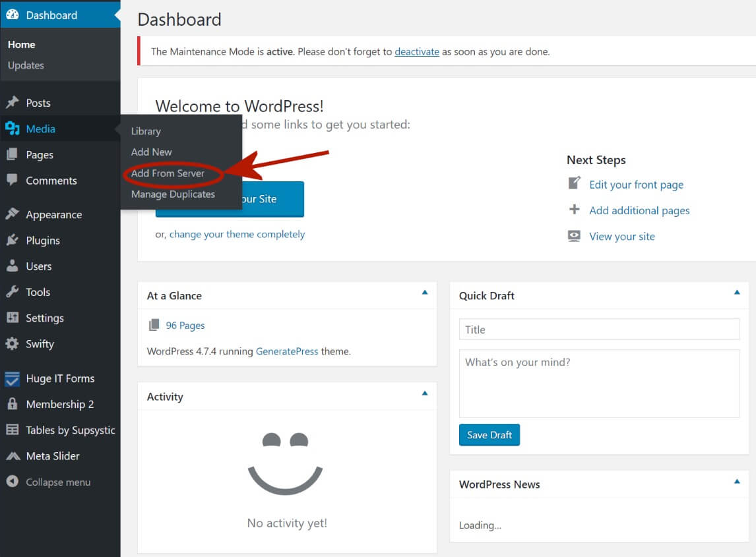This screenshot has height=557, width=756.
Task: Click the Media camera-note icon
Action: [13, 128]
